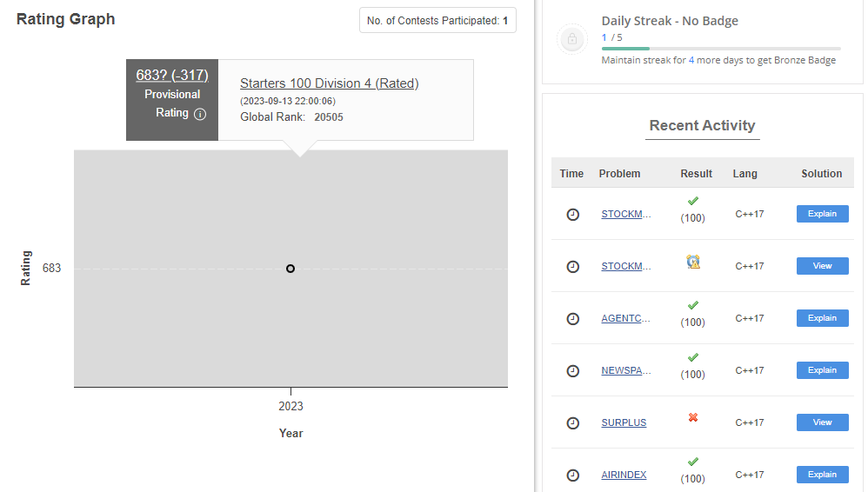Screen dimensions: 868x492
Task: Click green checkmark in NEWSPA row
Action: [x=693, y=357]
